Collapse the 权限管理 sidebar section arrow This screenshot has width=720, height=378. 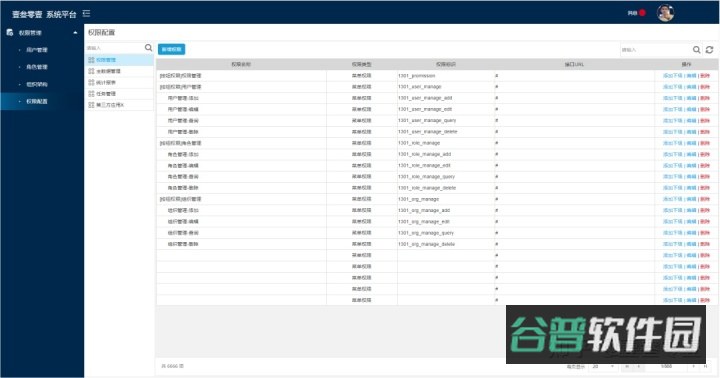(x=75, y=33)
